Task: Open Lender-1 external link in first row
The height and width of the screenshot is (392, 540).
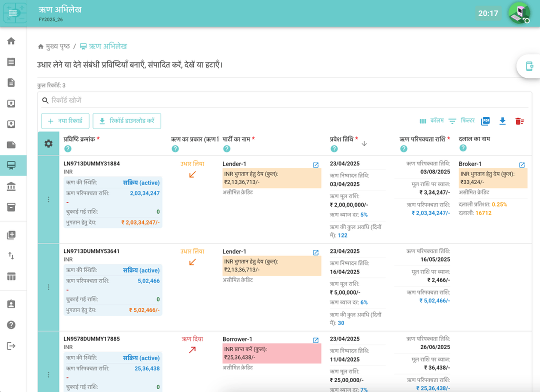Action: pos(315,165)
